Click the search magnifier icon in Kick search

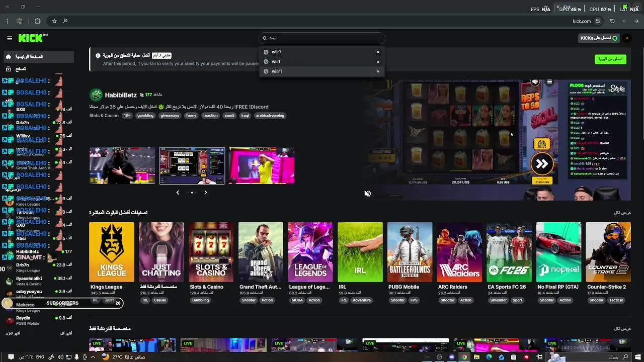(265, 38)
